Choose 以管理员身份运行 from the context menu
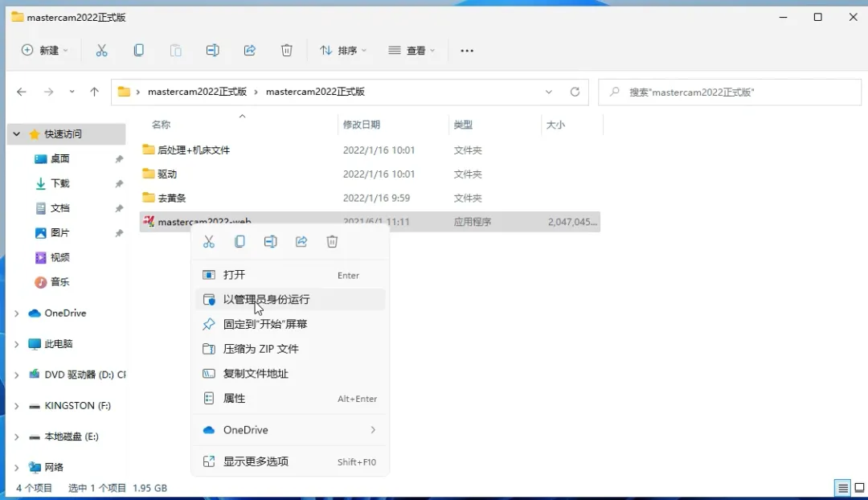This screenshot has height=500, width=868. pos(290,300)
